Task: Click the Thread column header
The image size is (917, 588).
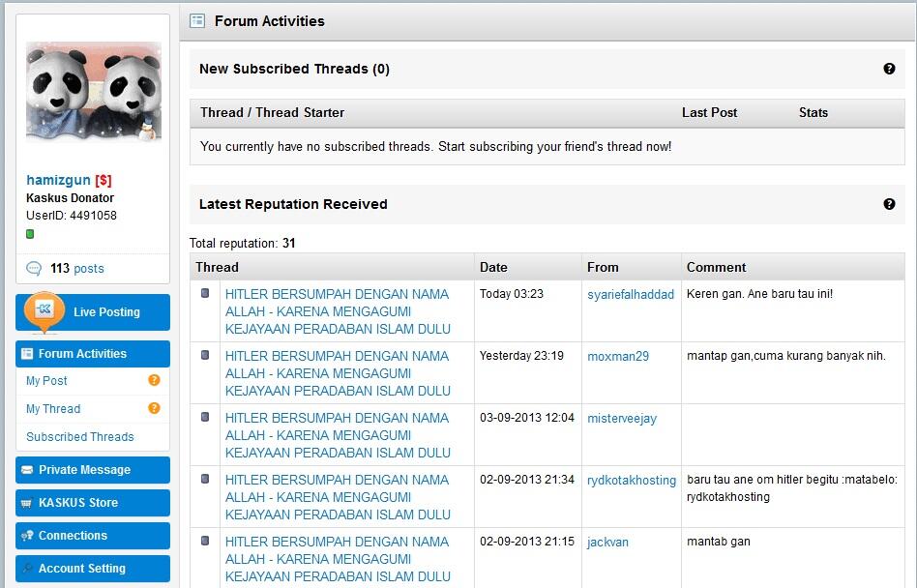Action: pyautogui.click(x=217, y=267)
